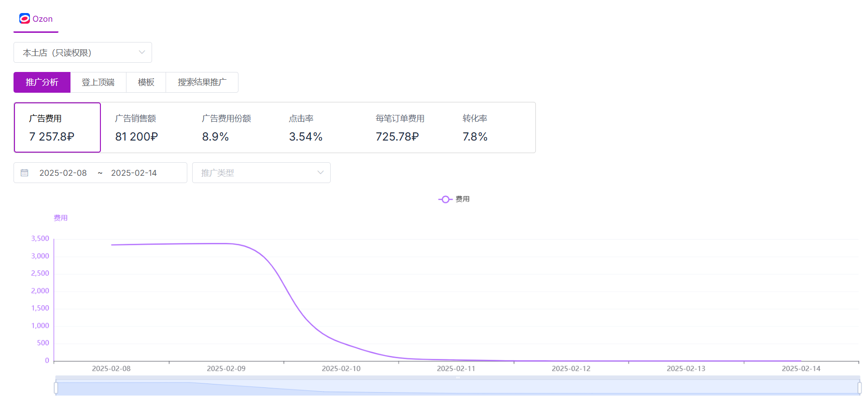The image size is (868, 397).
Task: Toggle the 费用 legend marker
Action: 445,199
